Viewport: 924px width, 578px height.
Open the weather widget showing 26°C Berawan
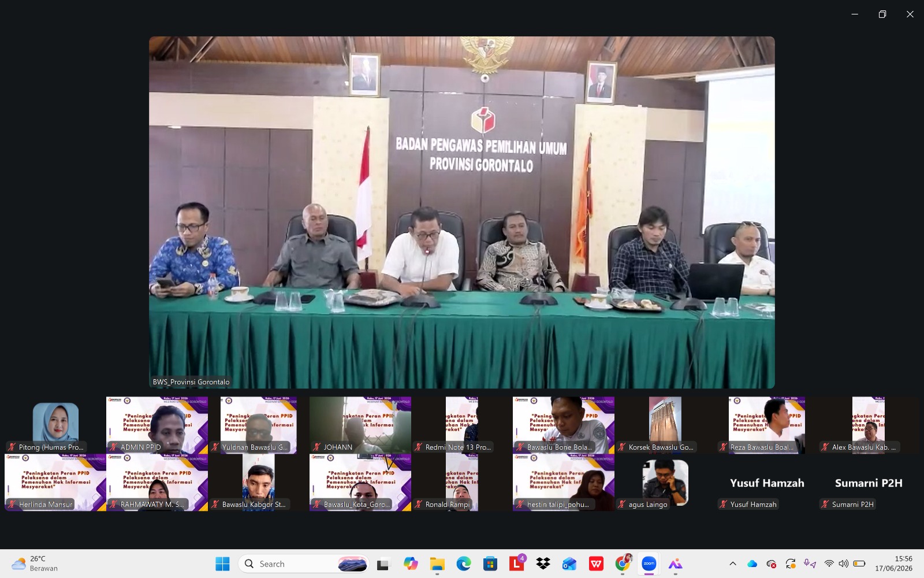pos(35,564)
